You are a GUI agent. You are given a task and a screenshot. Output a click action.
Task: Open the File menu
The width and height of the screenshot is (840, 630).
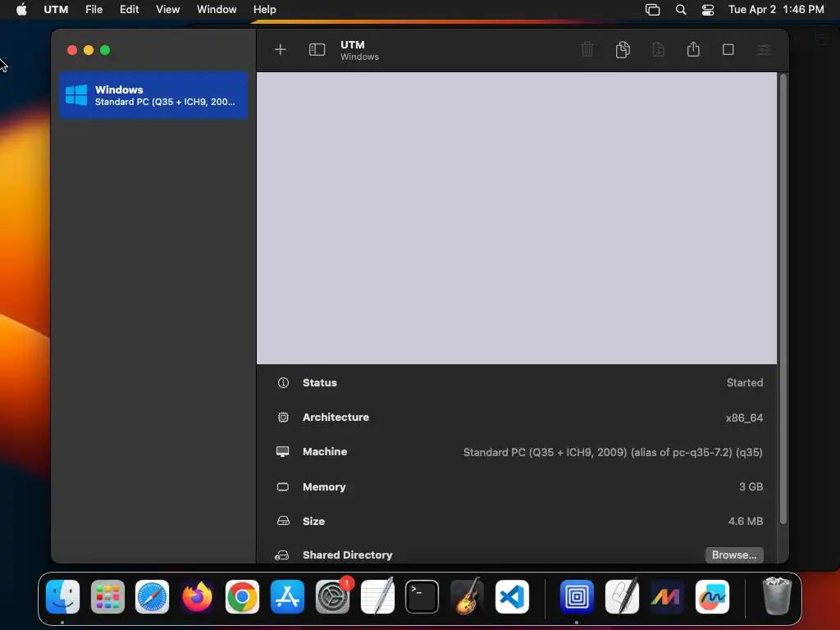[94, 9]
